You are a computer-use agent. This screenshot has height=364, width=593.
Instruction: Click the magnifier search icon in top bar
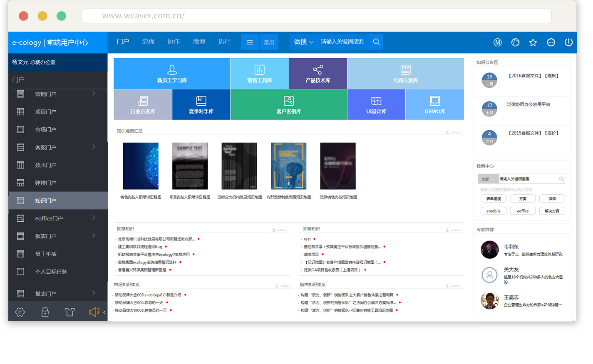[x=376, y=42]
